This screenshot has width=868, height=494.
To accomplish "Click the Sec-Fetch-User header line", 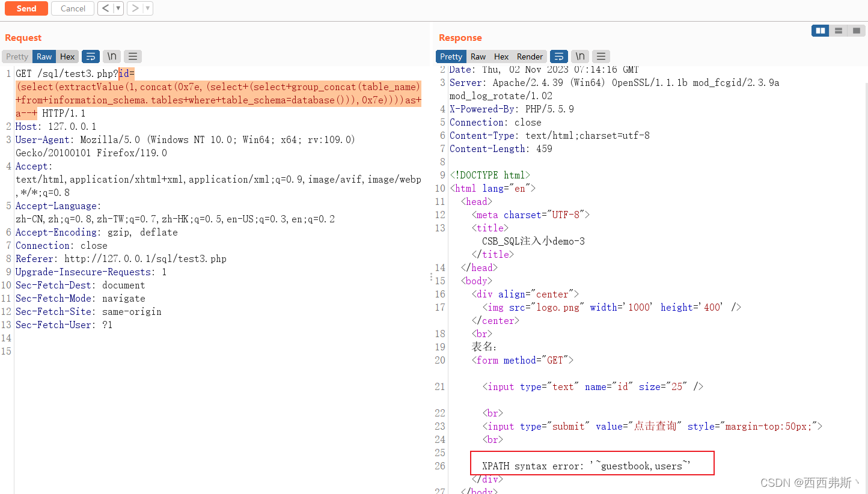I will point(64,325).
